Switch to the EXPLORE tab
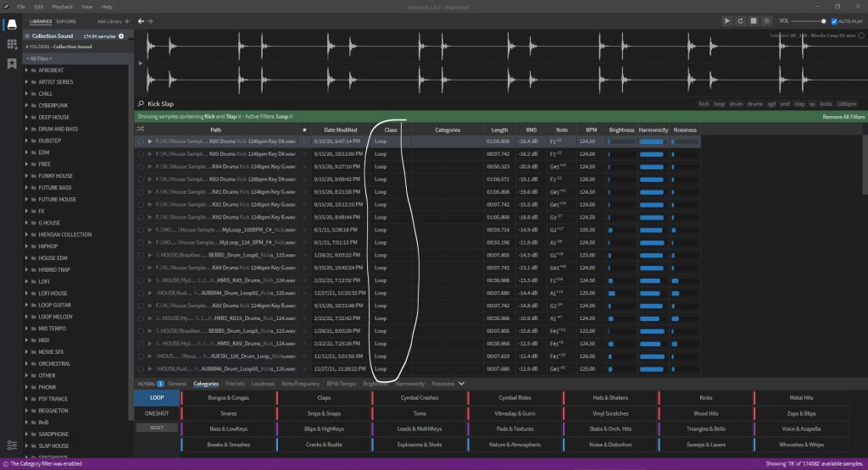Viewport: 868px width, 470px height. [66, 21]
